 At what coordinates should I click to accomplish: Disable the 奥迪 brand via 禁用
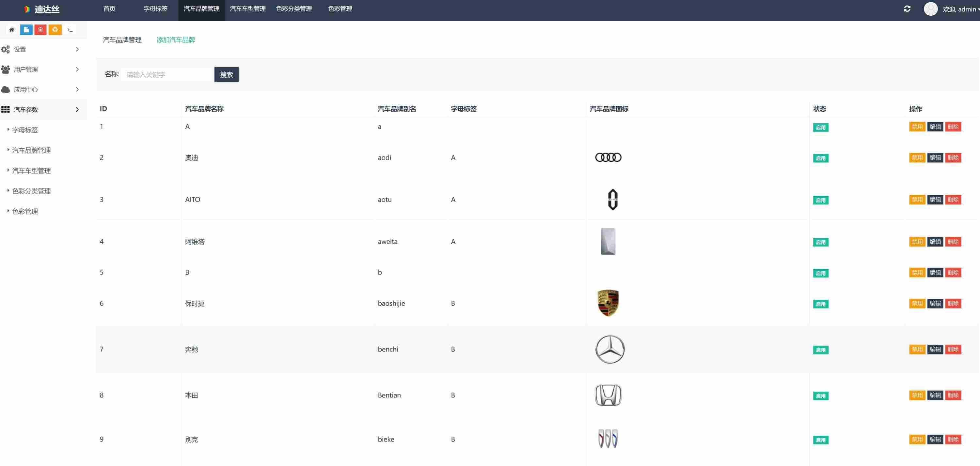pyautogui.click(x=917, y=158)
